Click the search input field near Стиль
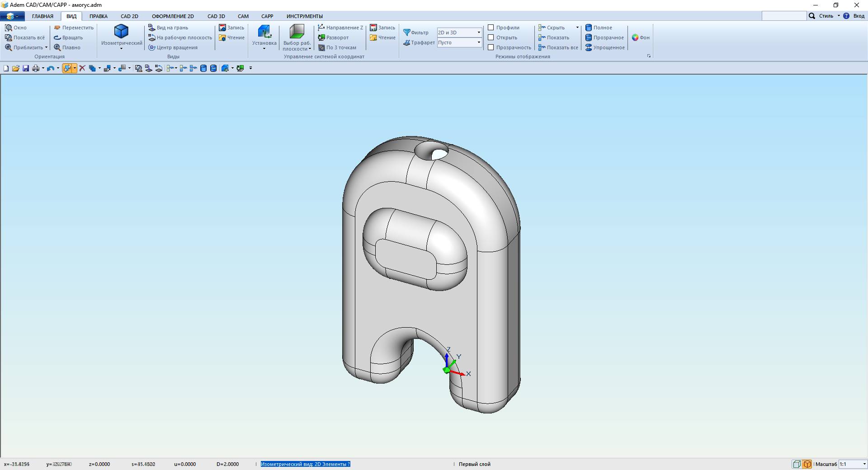 pyautogui.click(x=784, y=16)
